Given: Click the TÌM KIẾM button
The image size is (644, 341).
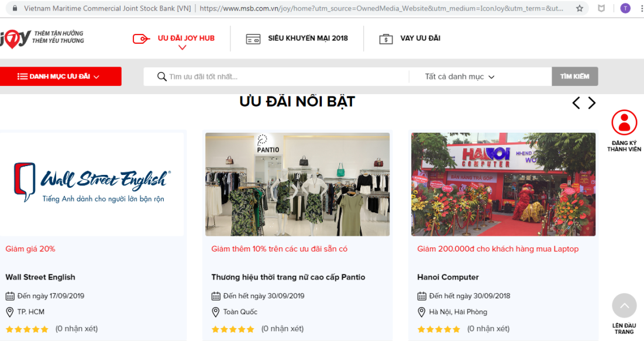Looking at the screenshot, I should click(x=574, y=77).
